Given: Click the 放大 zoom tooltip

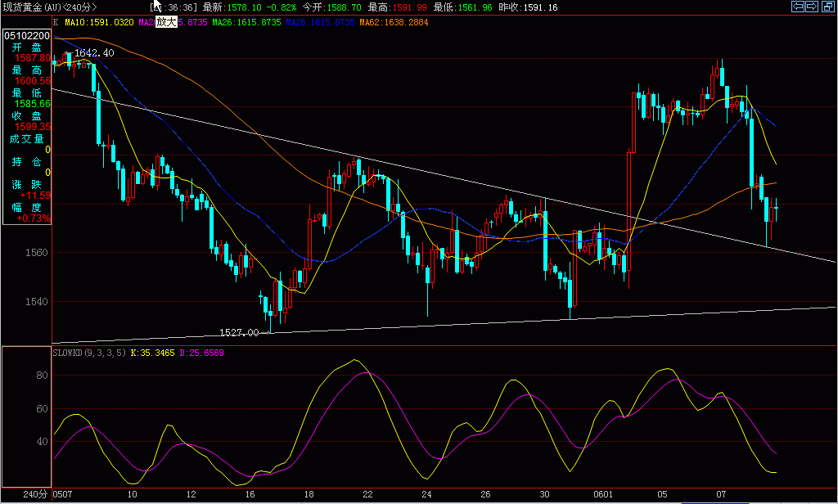Looking at the screenshot, I should [x=166, y=22].
